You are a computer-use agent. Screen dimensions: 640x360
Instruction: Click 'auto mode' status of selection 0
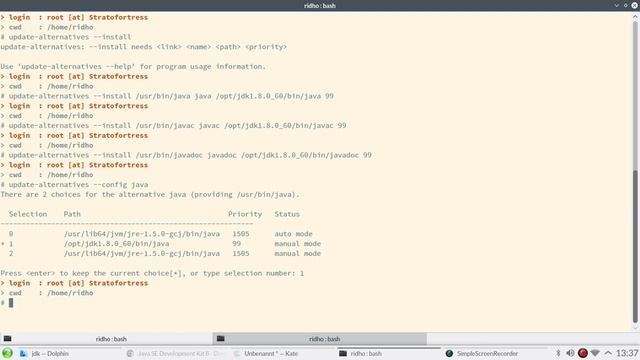pos(293,234)
